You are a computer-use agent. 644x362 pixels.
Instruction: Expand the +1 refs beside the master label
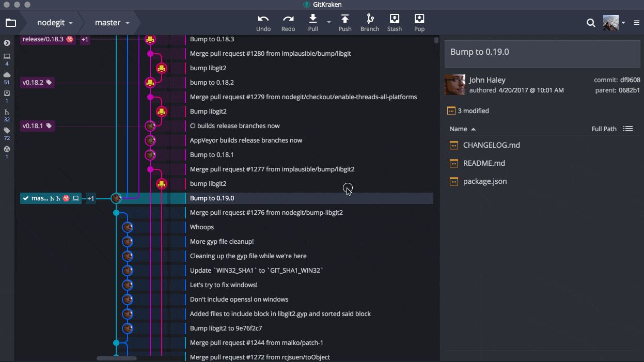[x=91, y=198]
